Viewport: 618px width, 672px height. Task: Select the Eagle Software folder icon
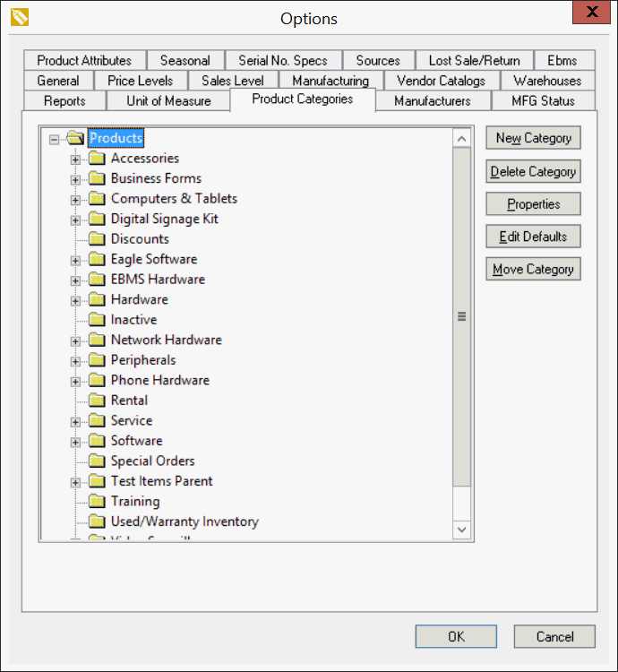tap(97, 260)
